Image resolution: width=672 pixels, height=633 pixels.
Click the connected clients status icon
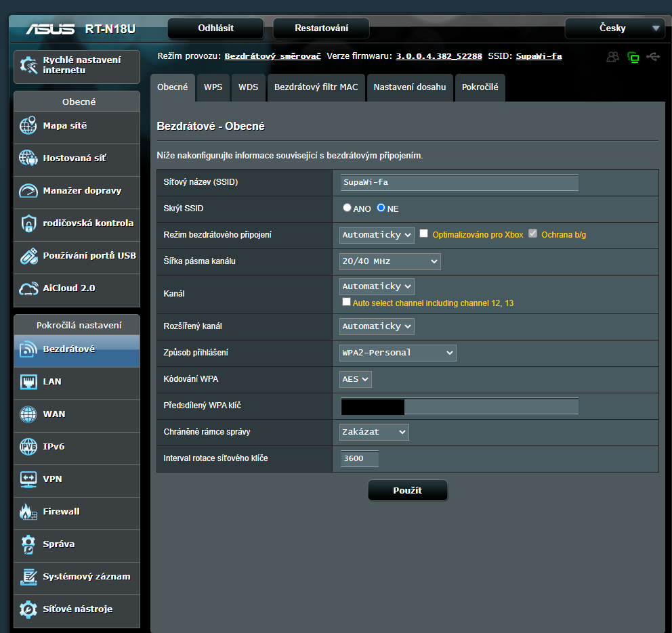(612, 57)
